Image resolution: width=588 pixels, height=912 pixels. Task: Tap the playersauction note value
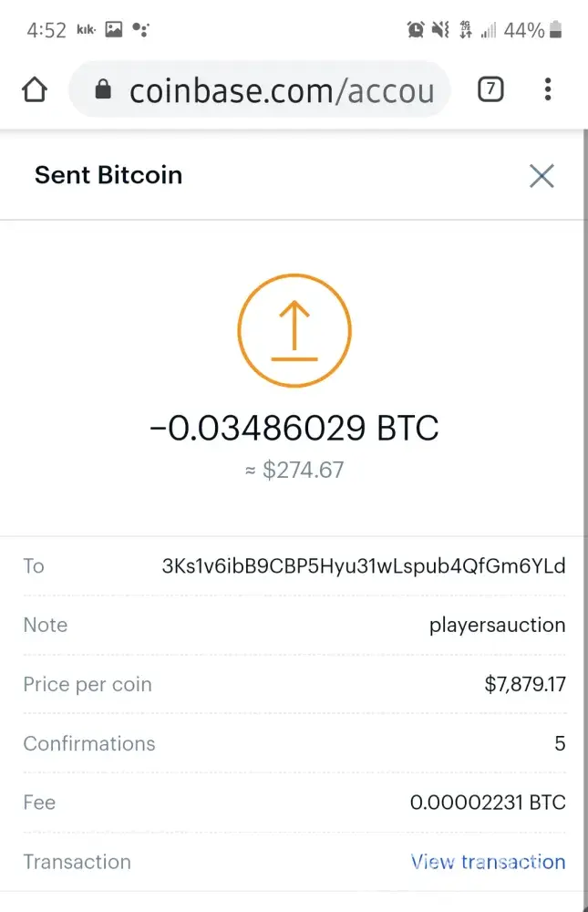(497, 626)
